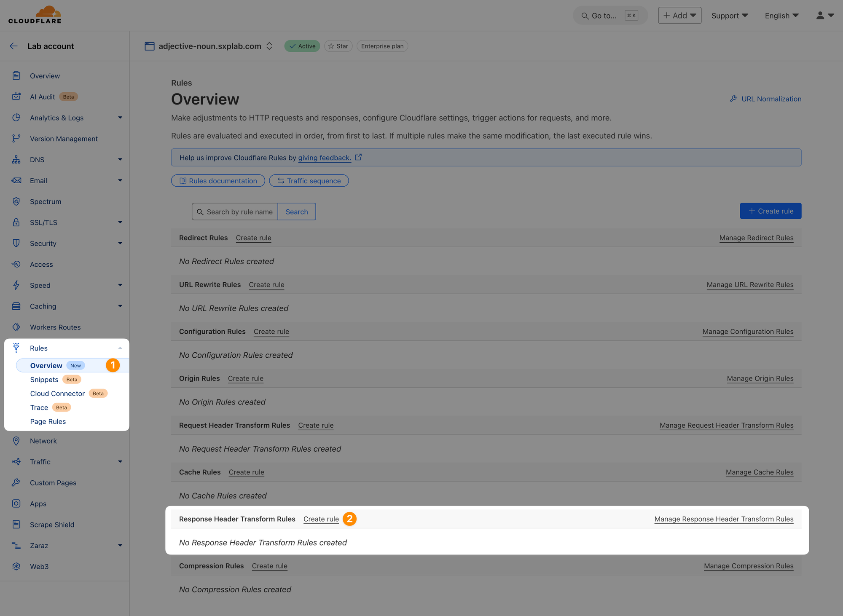Select Snippets under Rules
Viewport: 843px width, 616px height.
[44, 380]
